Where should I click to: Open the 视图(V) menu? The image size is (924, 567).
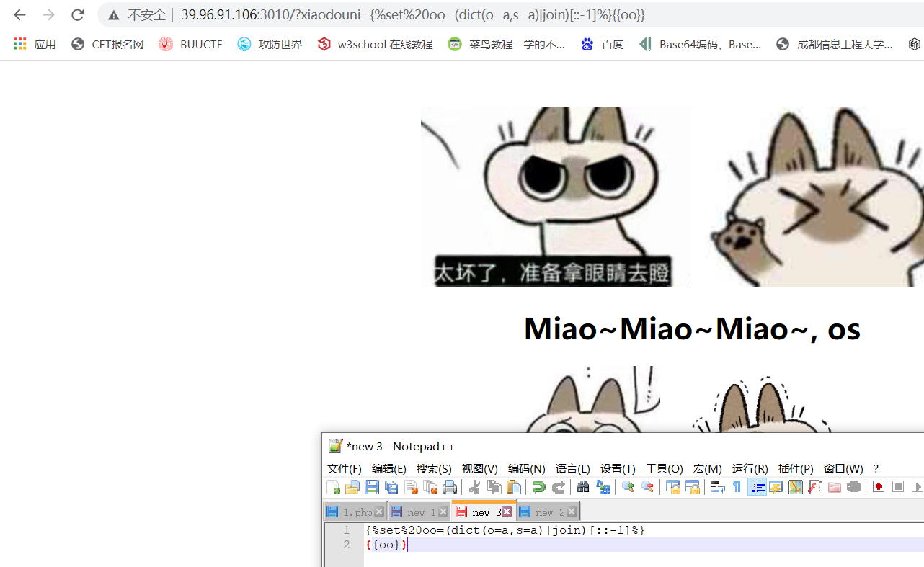[x=480, y=468]
